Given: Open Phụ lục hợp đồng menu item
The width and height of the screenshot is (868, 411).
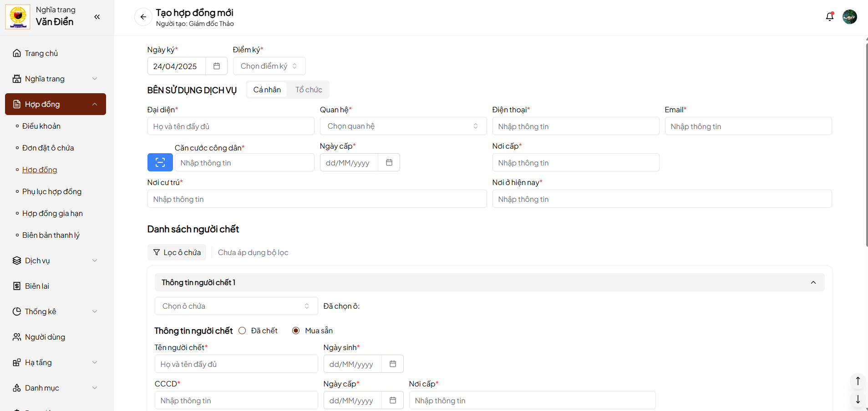Looking at the screenshot, I should [x=52, y=191].
